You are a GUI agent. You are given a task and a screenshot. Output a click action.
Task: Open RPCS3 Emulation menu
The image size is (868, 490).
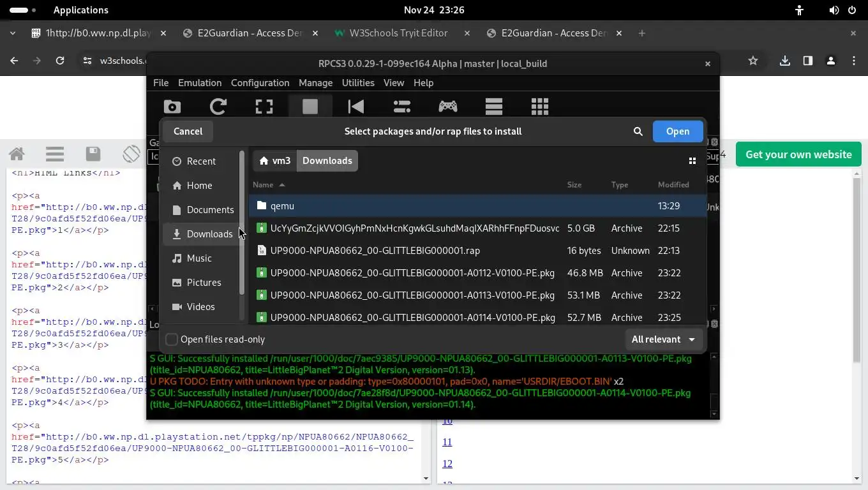[x=200, y=83]
